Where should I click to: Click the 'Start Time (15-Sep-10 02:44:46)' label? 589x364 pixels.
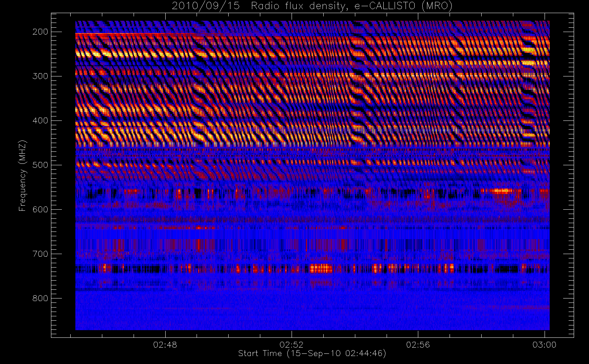tap(312, 353)
